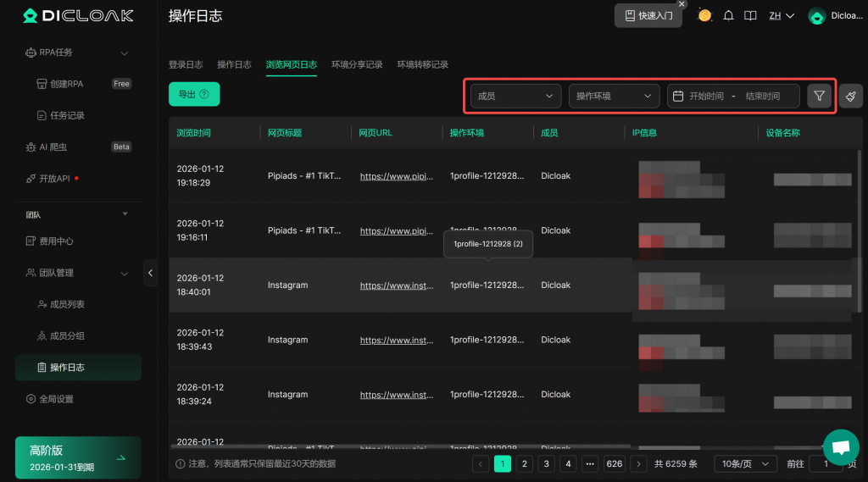This screenshot has height=482, width=868.
Task: Click the Dicloak user avatar
Action: [x=817, y=15]
